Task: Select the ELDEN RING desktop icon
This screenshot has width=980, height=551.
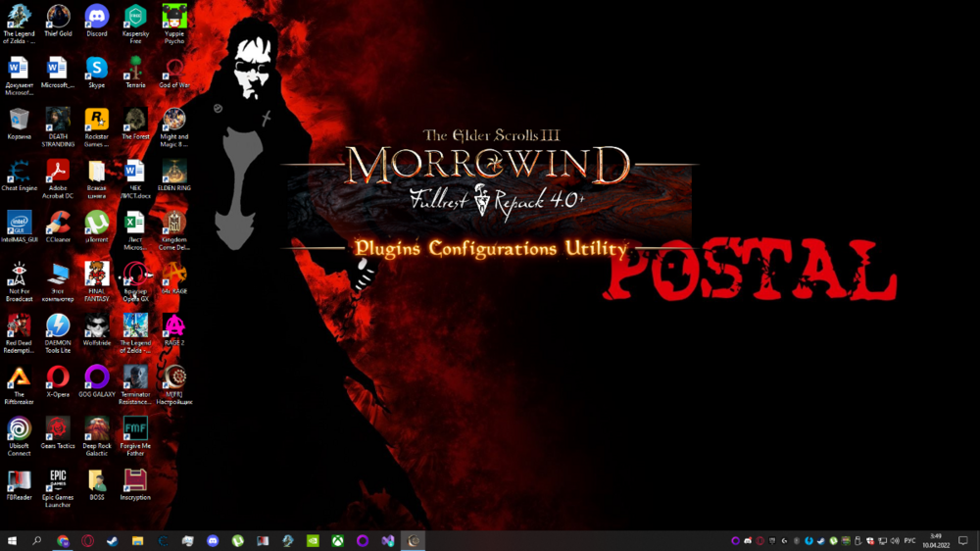Action: click(174, 173)
